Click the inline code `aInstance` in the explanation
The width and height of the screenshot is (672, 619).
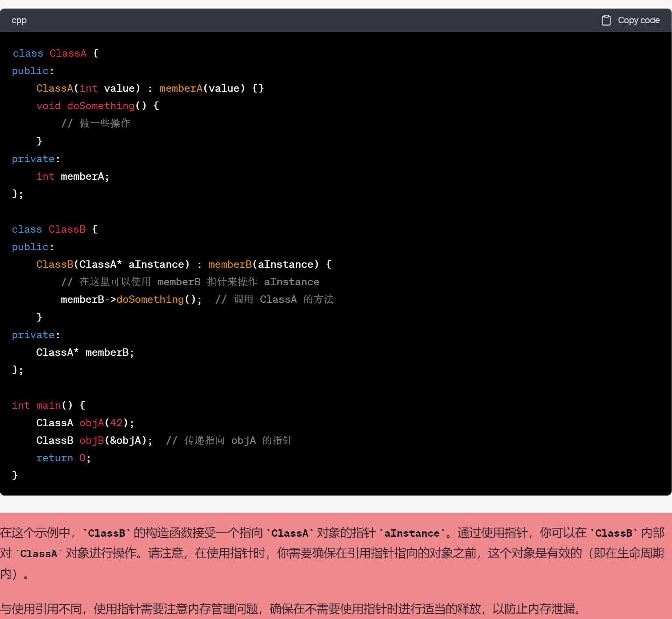click(412, 533)
